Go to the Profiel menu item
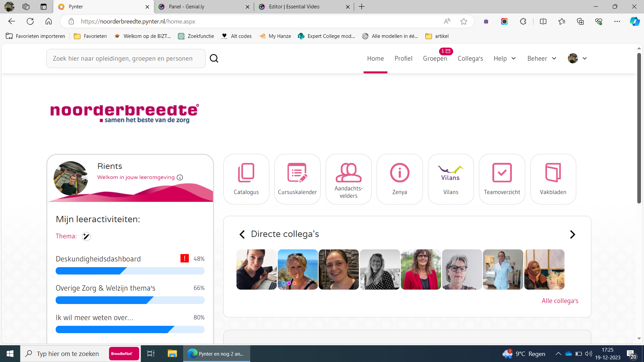The image size is (644, 362). coord(403,59)
